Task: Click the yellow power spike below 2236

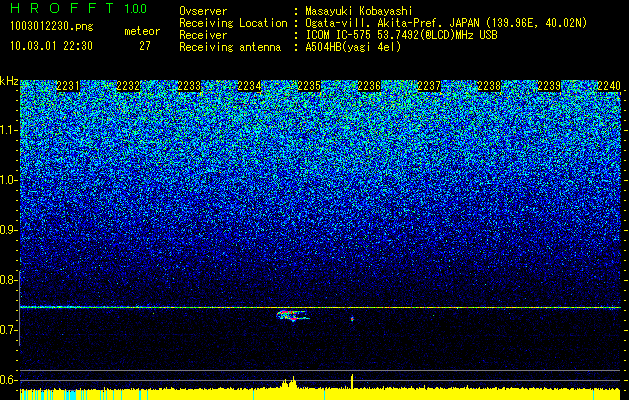Action: [352, 381]
